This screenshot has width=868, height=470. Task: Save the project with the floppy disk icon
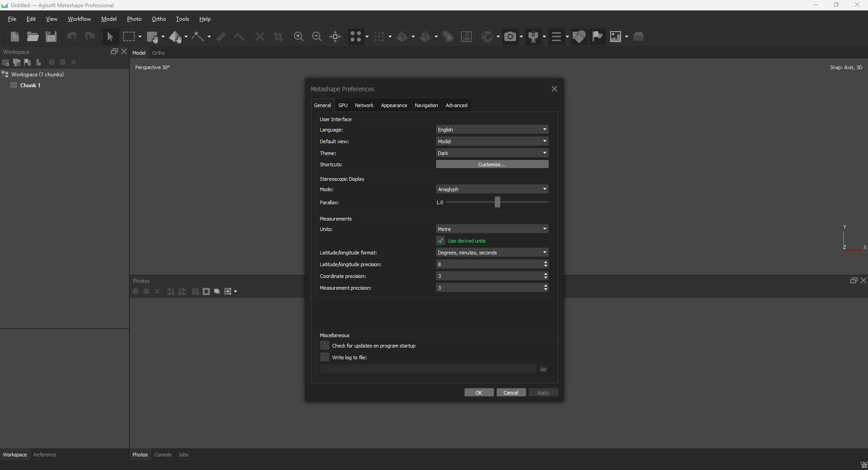[x=51, y=37]
